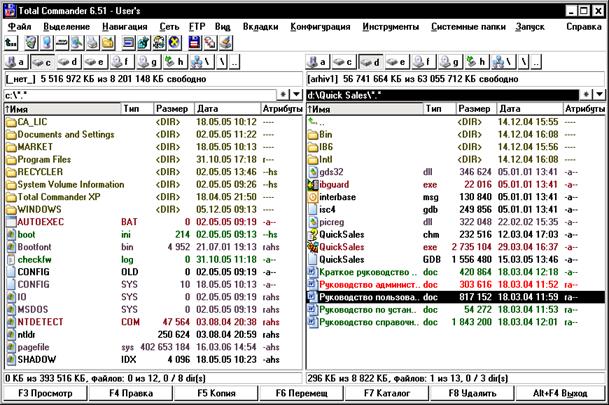Click the right panel parent directory '..' button

coord(536,62)
